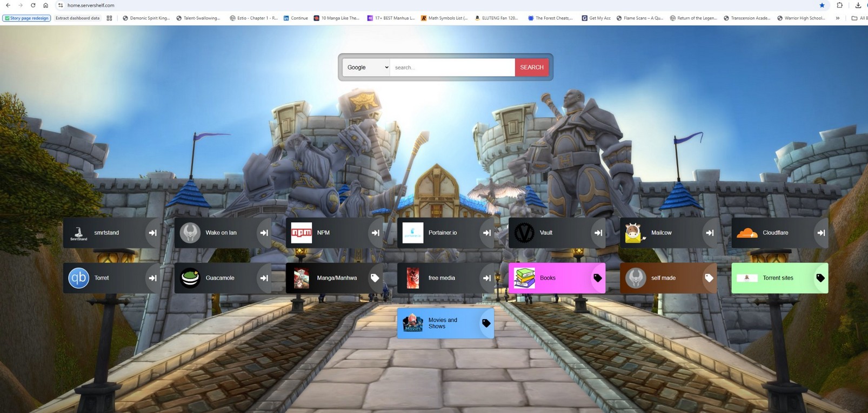
Task: Open the 10 Manga Like The bookmark
Action: 336,18
